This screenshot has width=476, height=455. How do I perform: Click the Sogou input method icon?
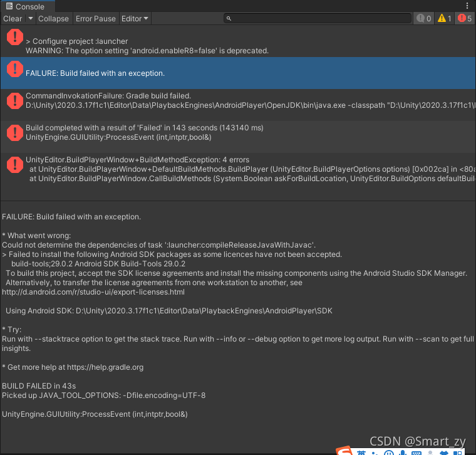click(344, 451)
